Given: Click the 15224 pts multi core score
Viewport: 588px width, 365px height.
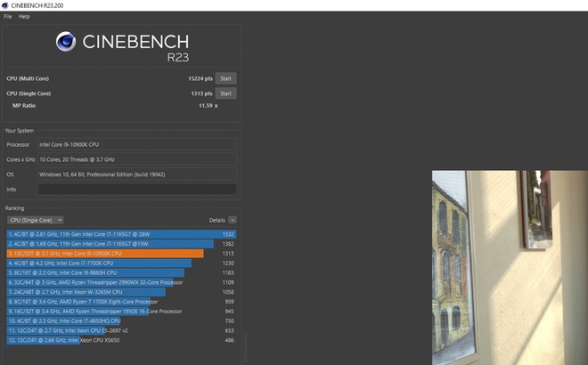Looking at the screenshot, I should click(x=200, y=78).
